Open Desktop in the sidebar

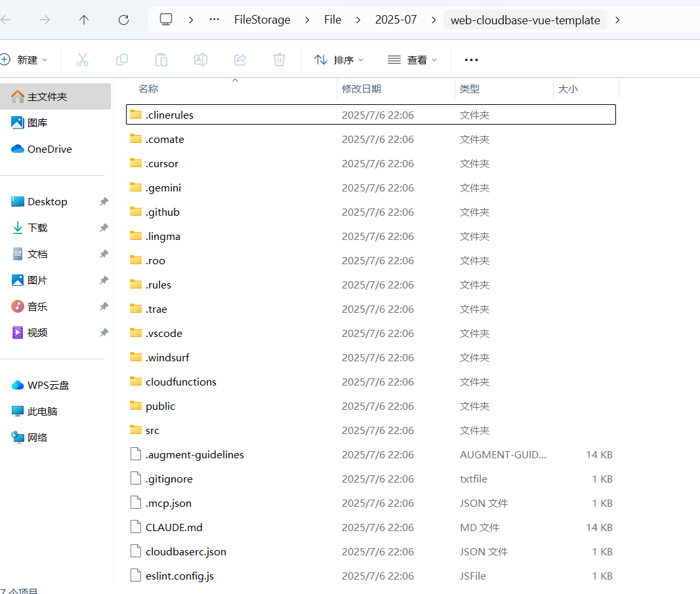point(47,202)
